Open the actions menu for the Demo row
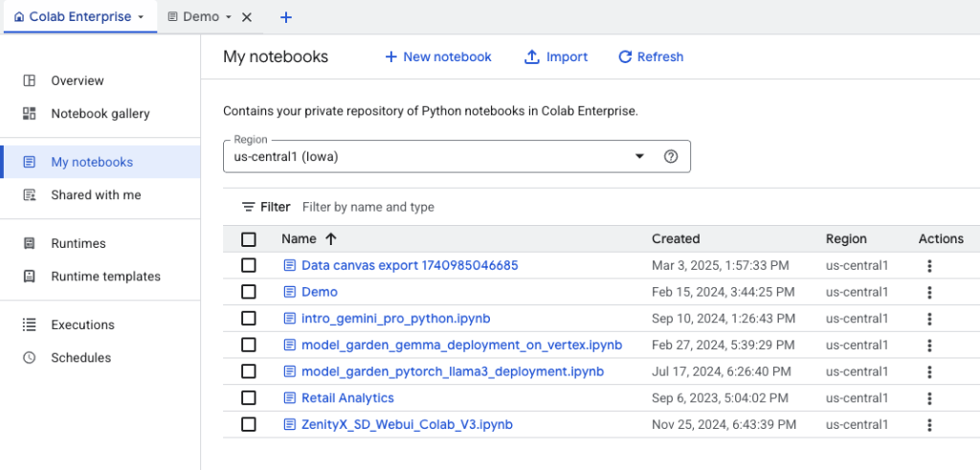The image size is (980, 470). point(929,292)
